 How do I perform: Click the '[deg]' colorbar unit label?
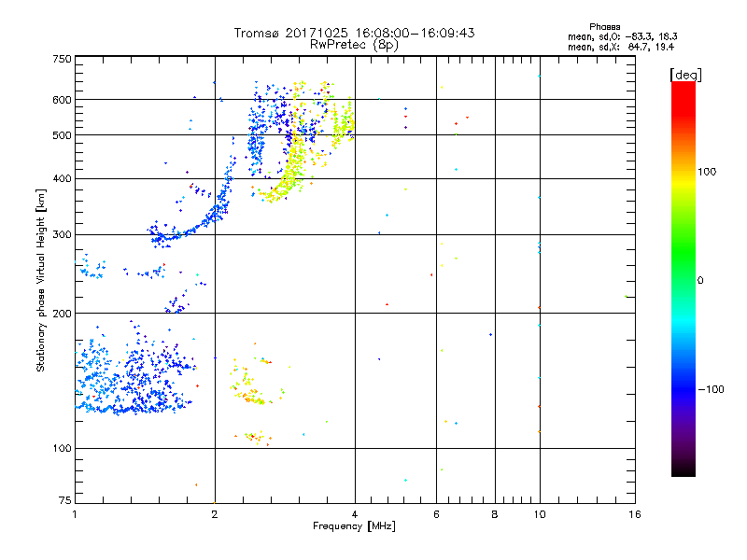click(x=685, y=76)
